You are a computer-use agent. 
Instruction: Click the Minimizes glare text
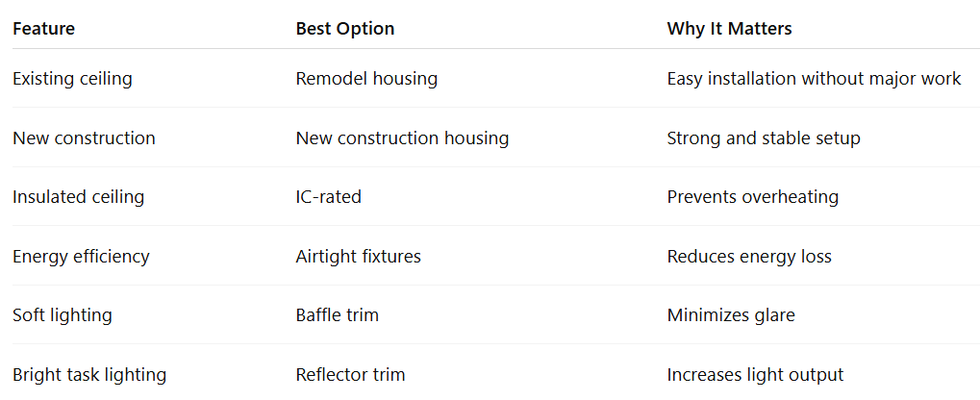731,315
